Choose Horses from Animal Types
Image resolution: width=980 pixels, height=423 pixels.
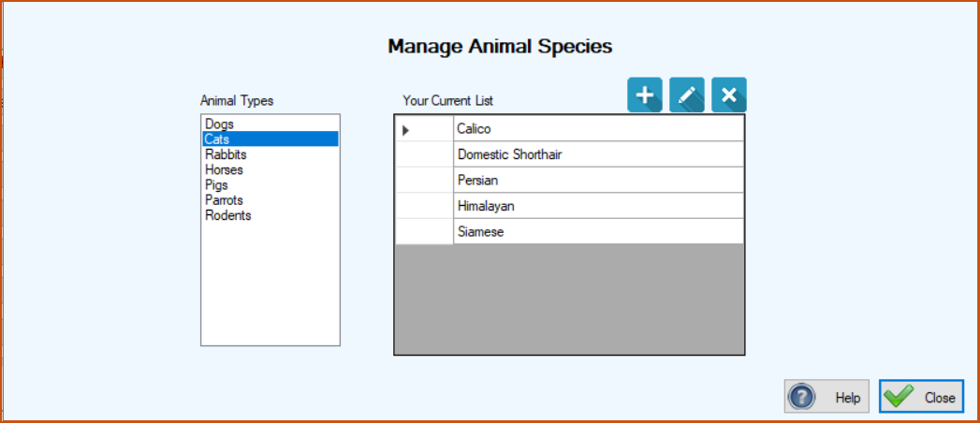(x=270, y=169)
